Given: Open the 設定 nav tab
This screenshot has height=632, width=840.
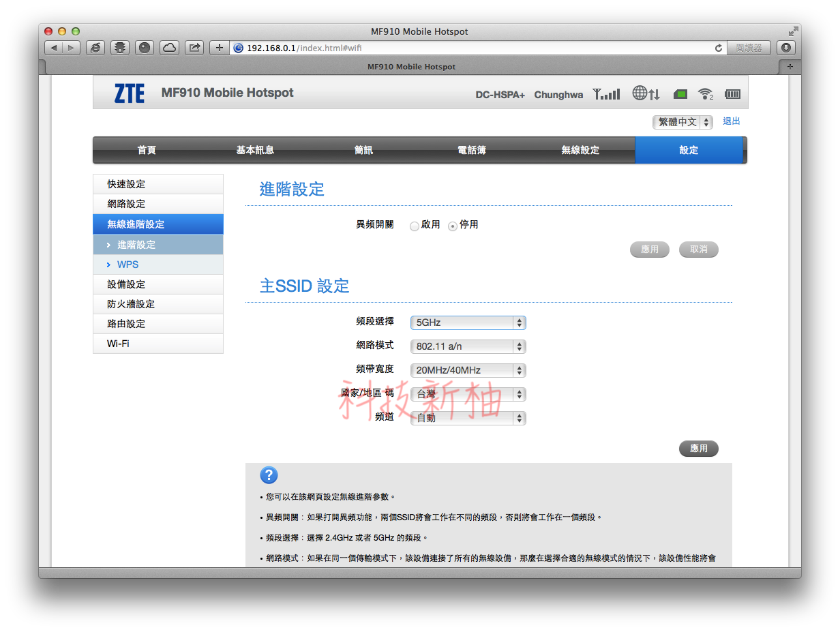Looking at the screenshot, I should 689,150.
